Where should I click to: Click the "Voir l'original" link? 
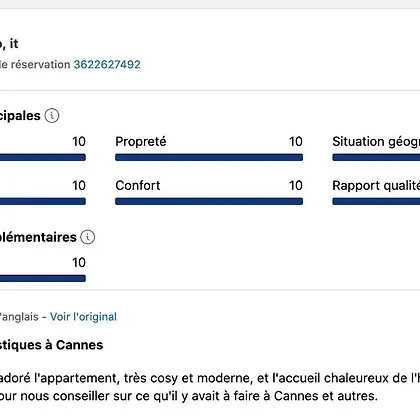(83, 316)
